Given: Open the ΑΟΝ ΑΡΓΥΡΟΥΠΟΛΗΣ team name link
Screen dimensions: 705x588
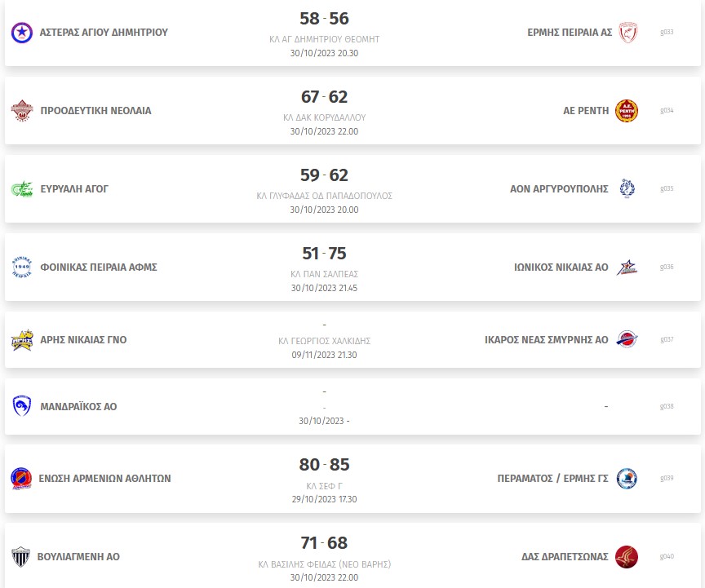Looking at the screenshot, I should click(559, 189).
